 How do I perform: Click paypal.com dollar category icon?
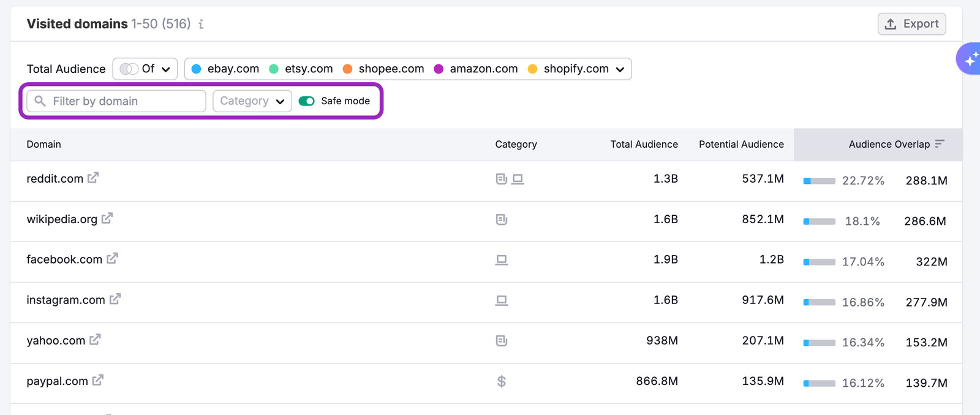502,381
